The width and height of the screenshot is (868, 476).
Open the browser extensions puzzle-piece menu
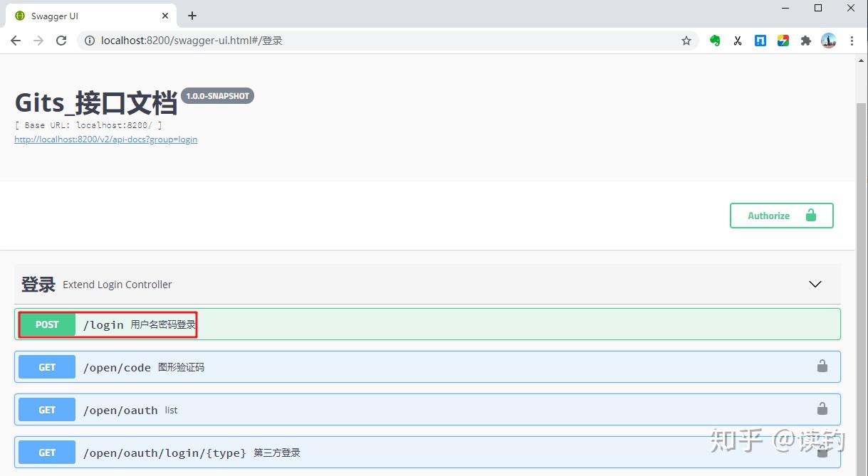point(805,41)
